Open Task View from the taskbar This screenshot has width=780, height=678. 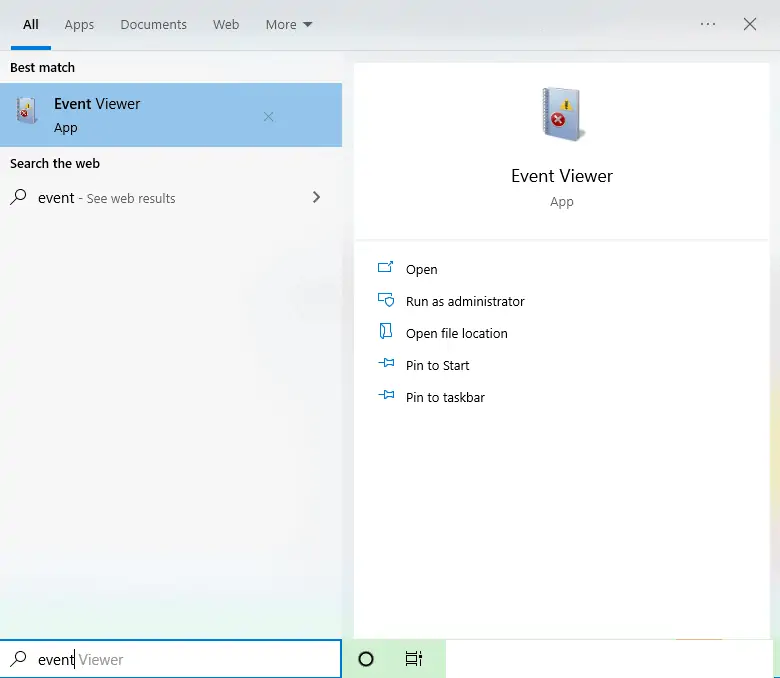coord(413,659)
